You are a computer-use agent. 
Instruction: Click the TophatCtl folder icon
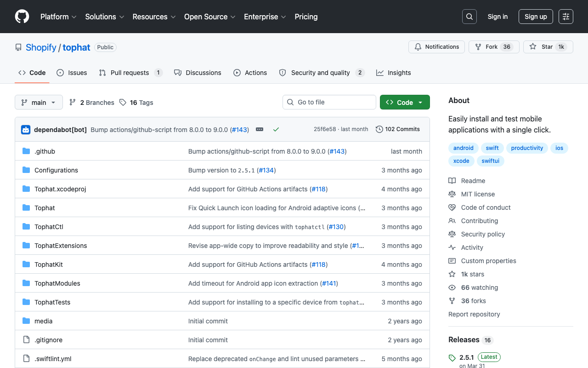tap(26, 227)
